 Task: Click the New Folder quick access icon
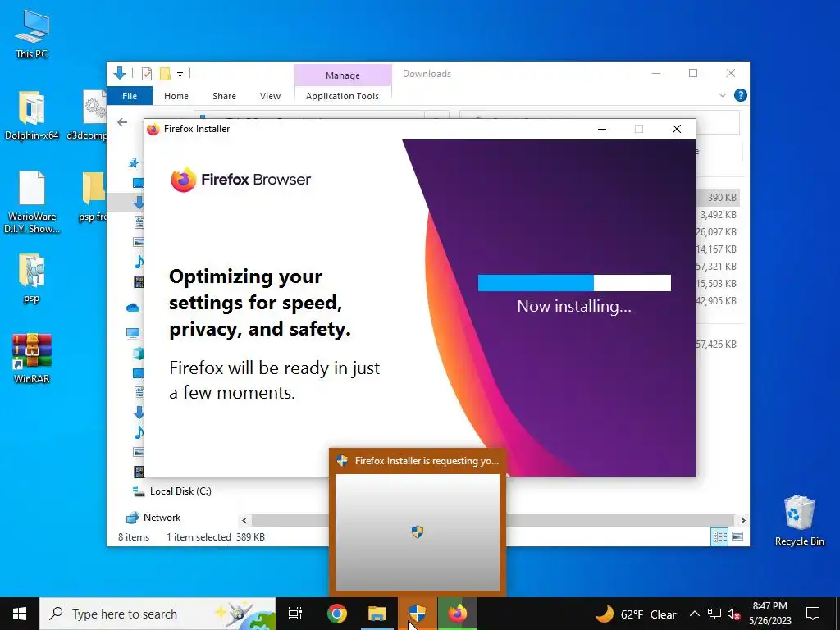tap(165, 74)
